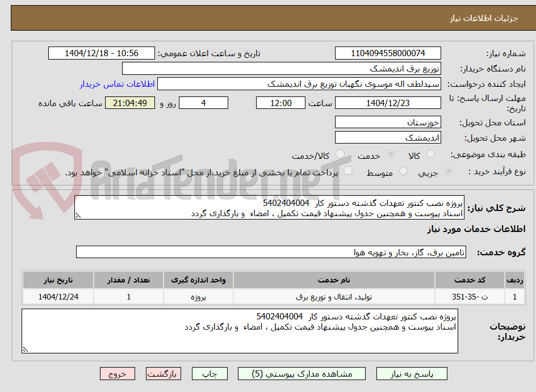
Task: Click the گروه خدمت field
Action: click(x=271, y=252)
